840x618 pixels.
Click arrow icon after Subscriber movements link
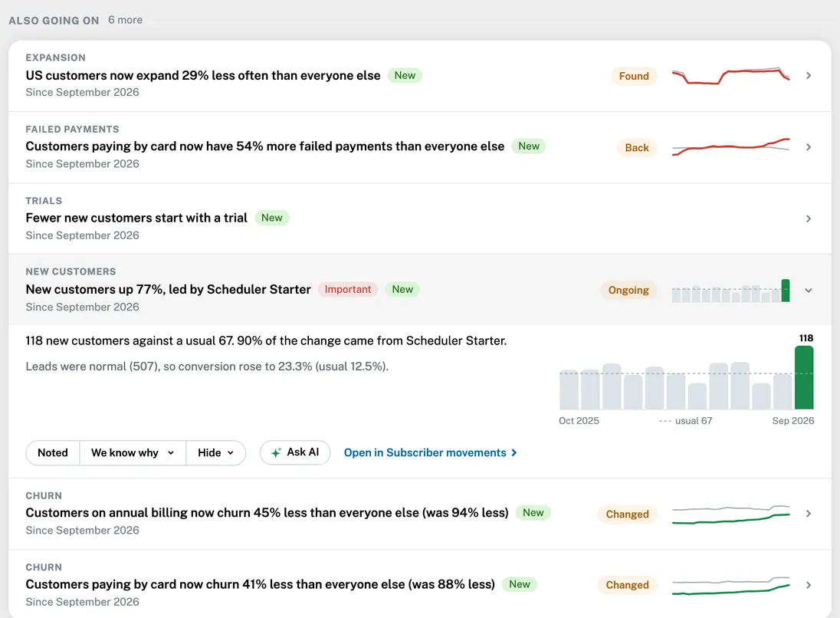coord(514,453)
